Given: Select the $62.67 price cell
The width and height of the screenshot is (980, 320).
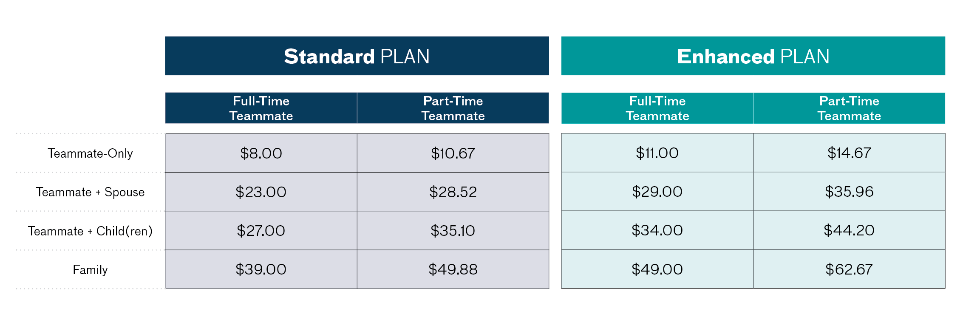Looking at the screenshot, I should 849,269.
